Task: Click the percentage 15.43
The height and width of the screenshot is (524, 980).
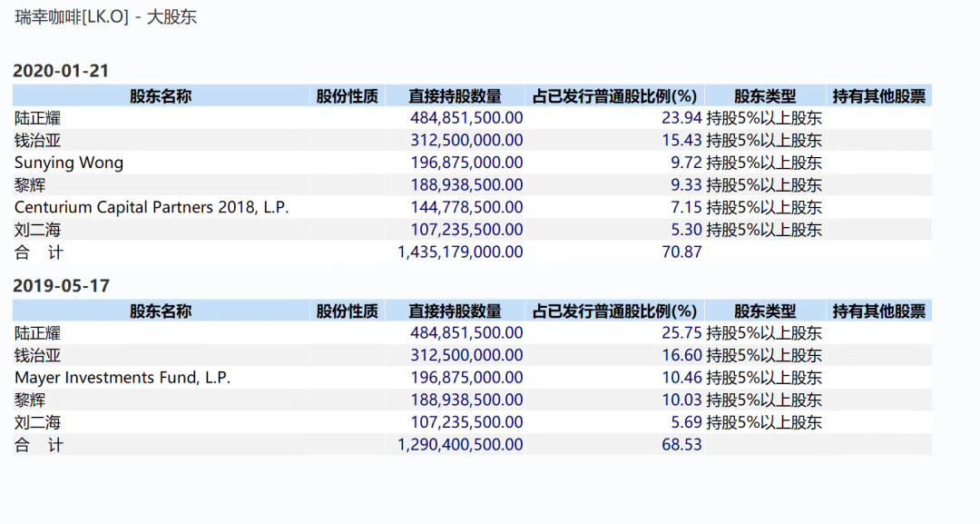Action: (x=681, y=141)
